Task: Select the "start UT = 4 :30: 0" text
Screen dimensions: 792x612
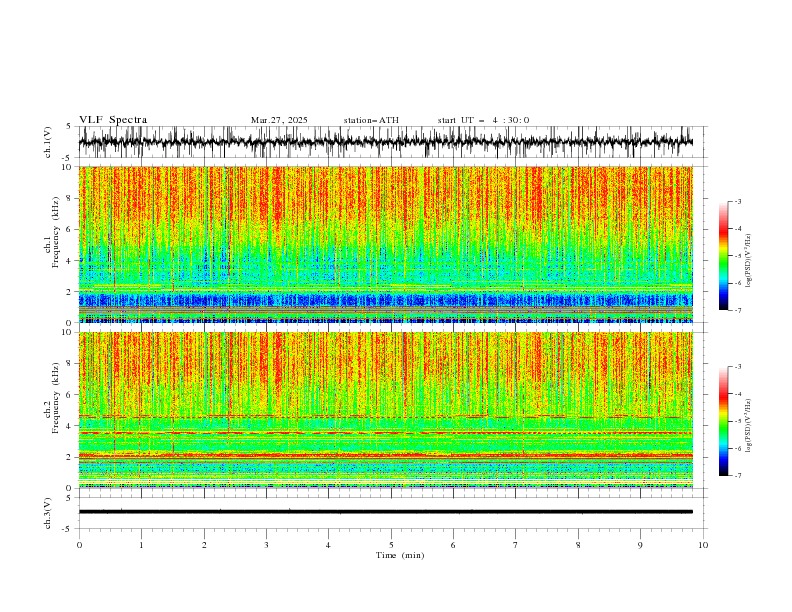Action: coord(483,120)
